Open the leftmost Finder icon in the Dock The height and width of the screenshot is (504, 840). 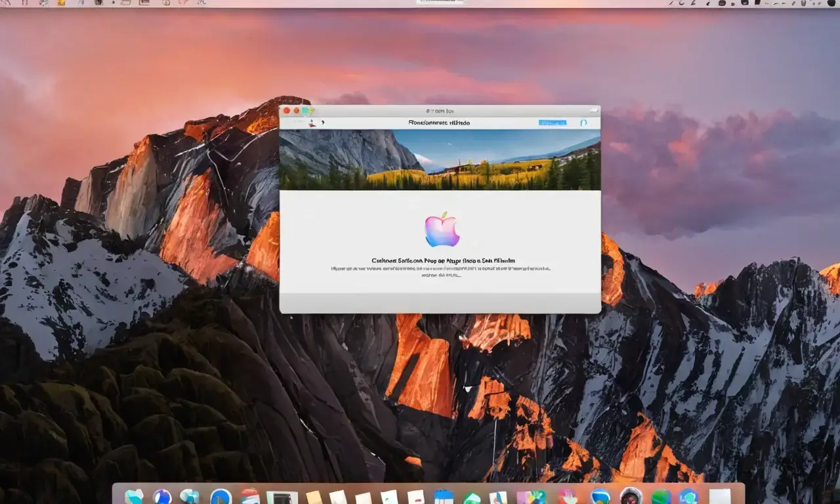click(134, 497)
